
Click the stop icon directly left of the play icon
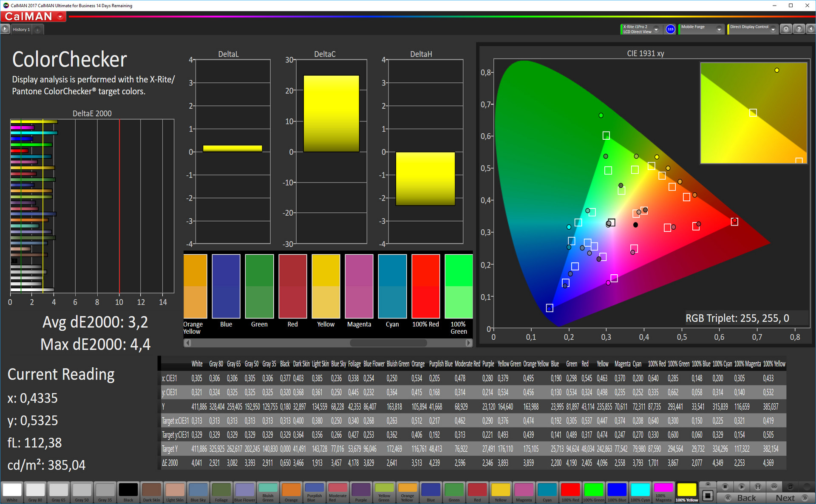tap(725, 487)
